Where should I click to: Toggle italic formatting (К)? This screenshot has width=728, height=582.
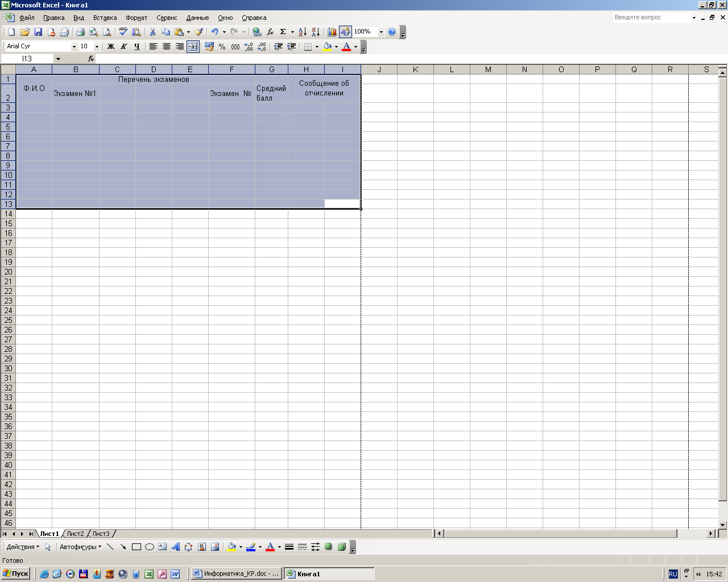pyautogui.click(x=123, y=47)
